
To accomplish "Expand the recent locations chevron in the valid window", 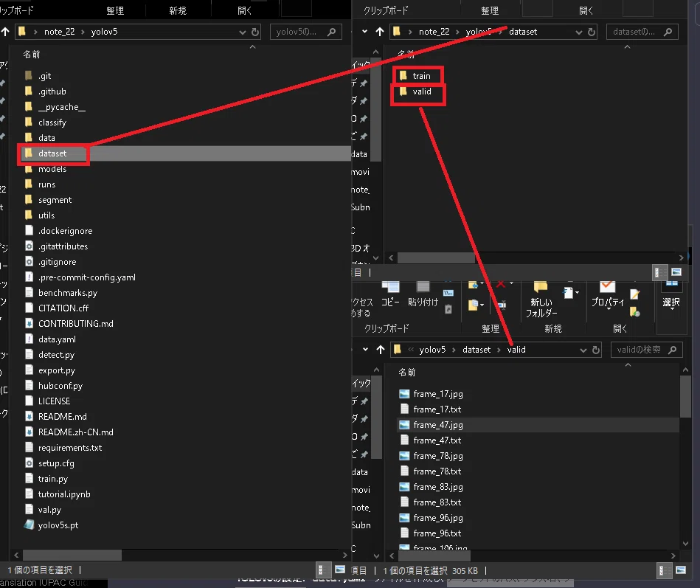I will (x=365, y=349).
